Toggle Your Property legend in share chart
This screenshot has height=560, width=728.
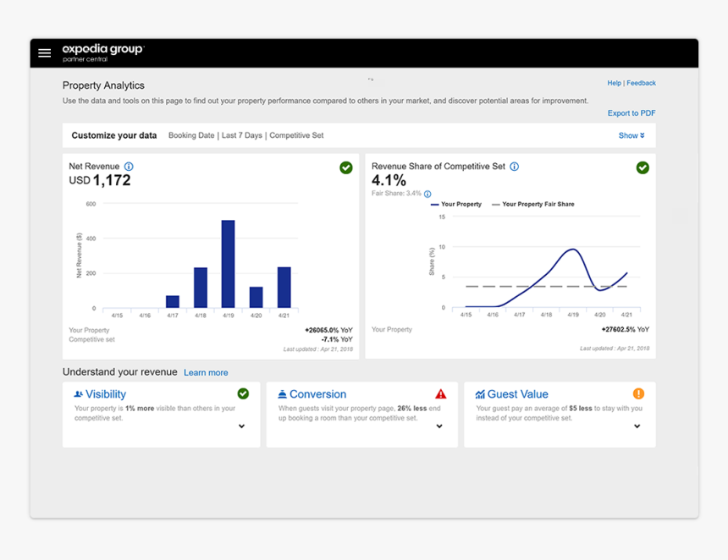456,204
